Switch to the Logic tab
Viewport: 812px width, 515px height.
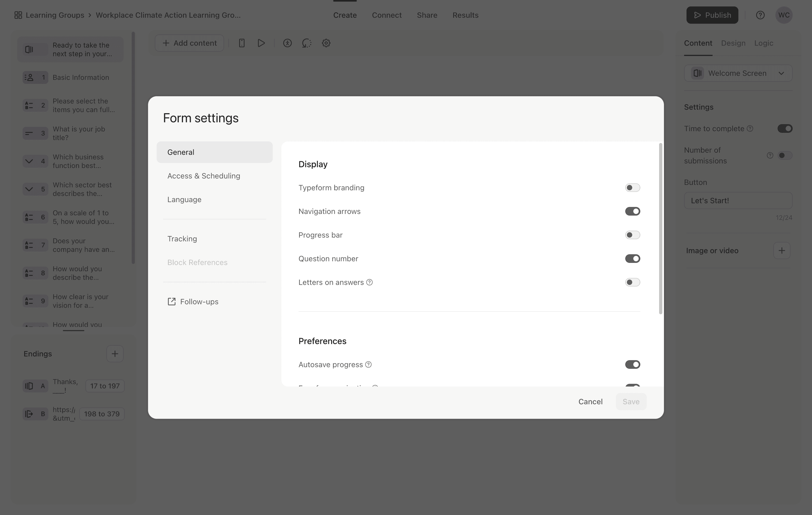pos(763,43)
